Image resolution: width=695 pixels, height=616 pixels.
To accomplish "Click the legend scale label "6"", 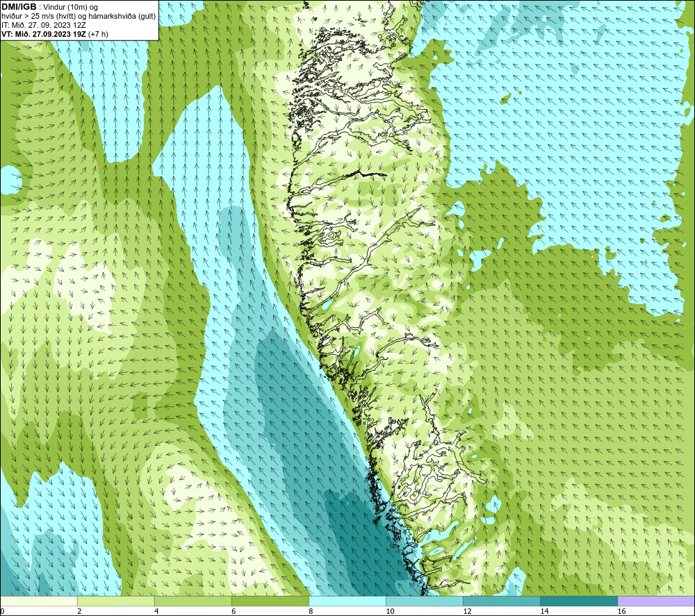I will [x=234, y=611].
